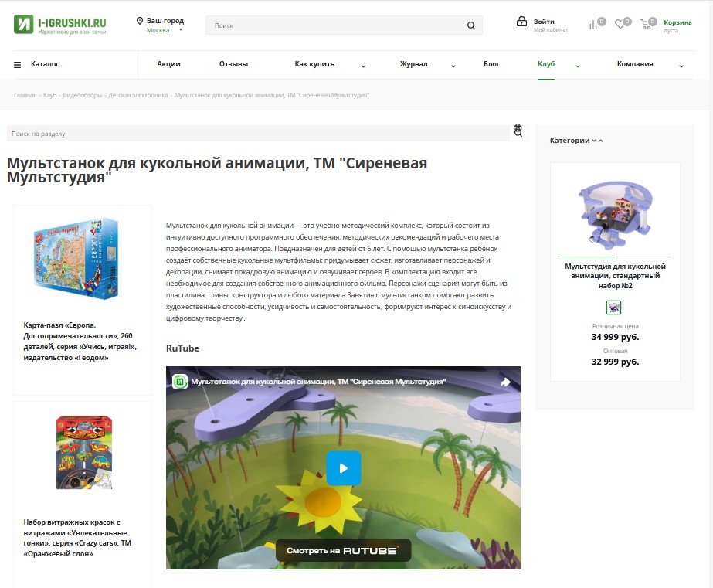Viewport: 713px width, 588px height.
Task: Click the hamburger icon beside Каталог
Action: point(17,65)
